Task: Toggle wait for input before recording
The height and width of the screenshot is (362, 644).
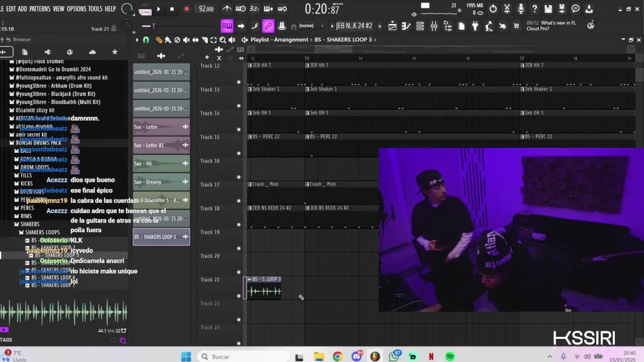Action: point(241,9)
